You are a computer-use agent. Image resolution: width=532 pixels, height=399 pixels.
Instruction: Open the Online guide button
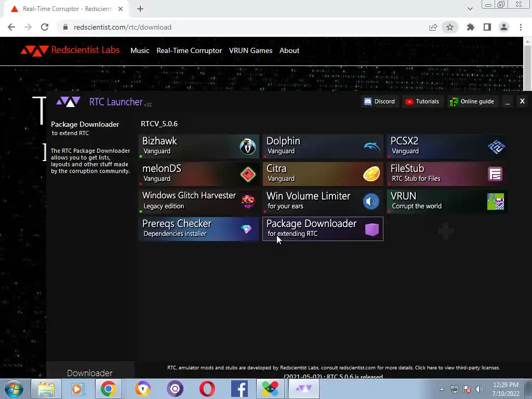click(x=472, y=101)
